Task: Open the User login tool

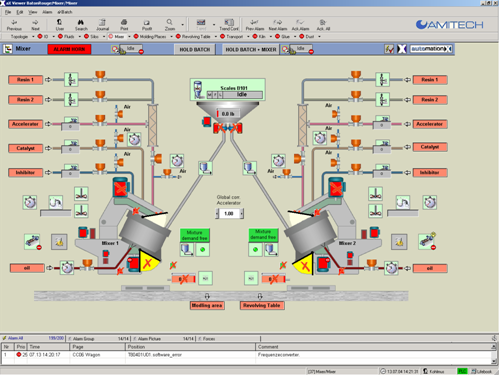Action: tap(59, 25)
